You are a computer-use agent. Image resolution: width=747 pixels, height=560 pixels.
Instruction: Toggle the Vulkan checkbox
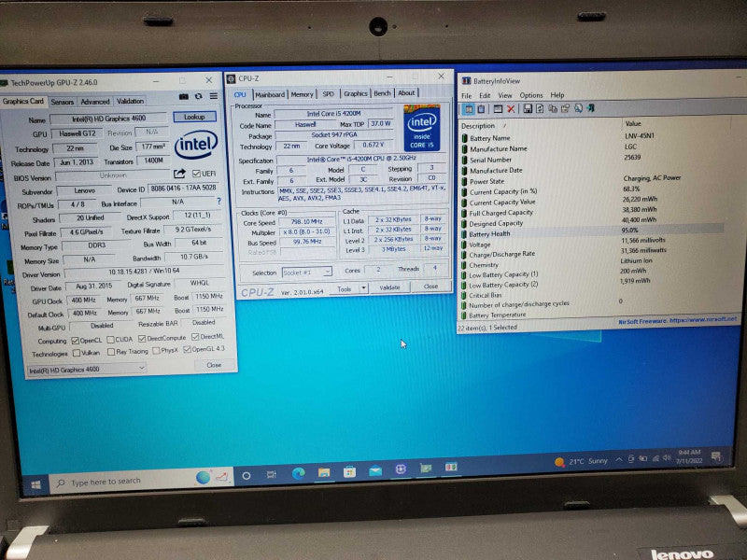coord(77,353)
